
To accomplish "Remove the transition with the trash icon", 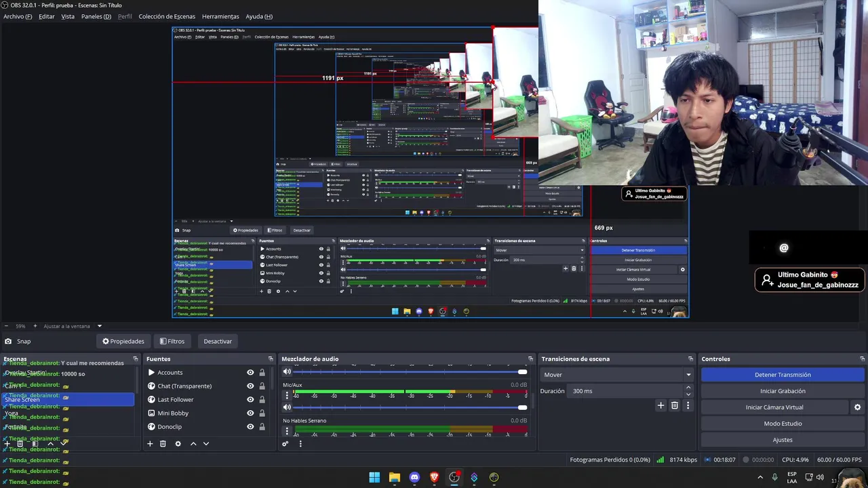I will point(674,405).
